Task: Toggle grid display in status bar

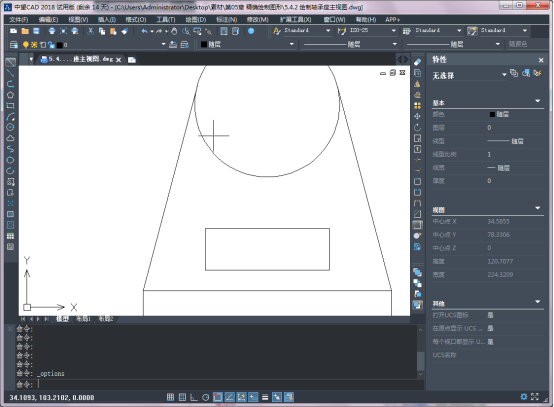Action: point(182,397)
